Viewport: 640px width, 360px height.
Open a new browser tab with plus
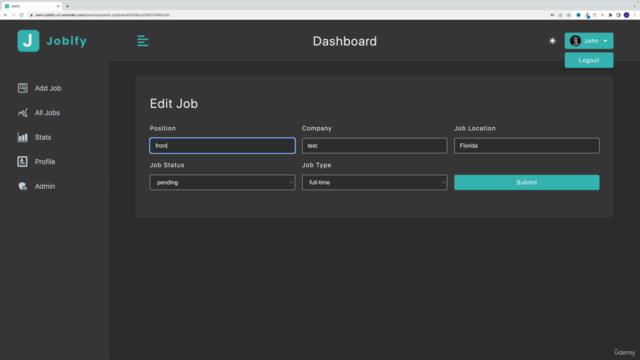67,6
